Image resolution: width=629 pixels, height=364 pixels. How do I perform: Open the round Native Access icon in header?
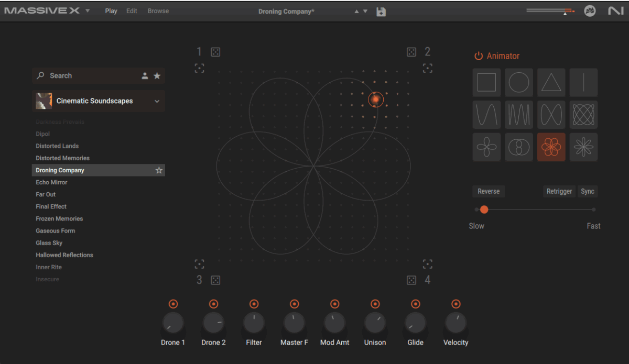(590, 11)
